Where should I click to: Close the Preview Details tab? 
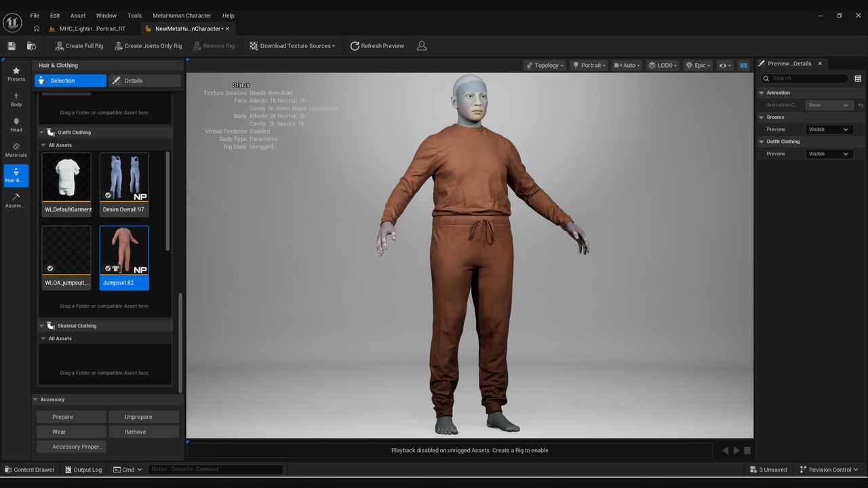coord(820,63)
